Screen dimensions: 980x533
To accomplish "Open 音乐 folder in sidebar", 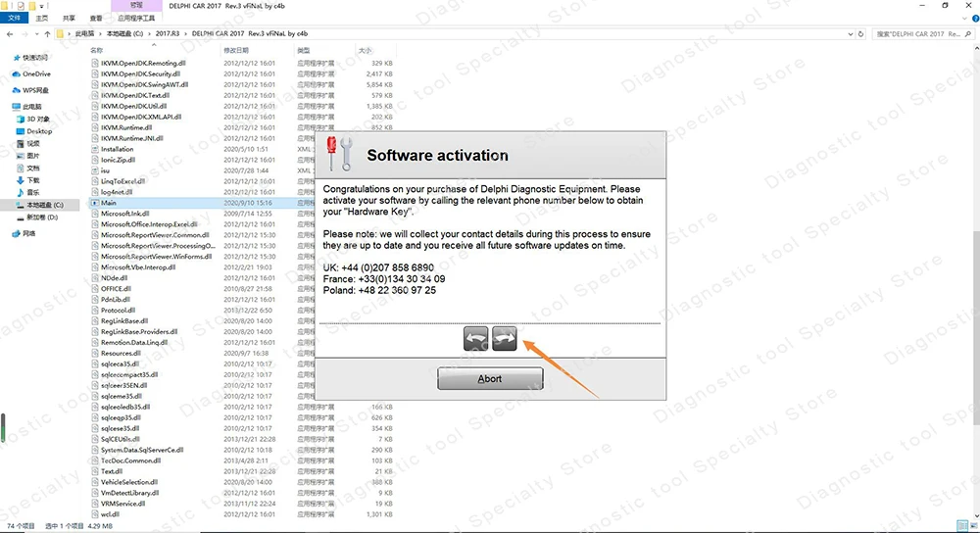I will [32, 192].
